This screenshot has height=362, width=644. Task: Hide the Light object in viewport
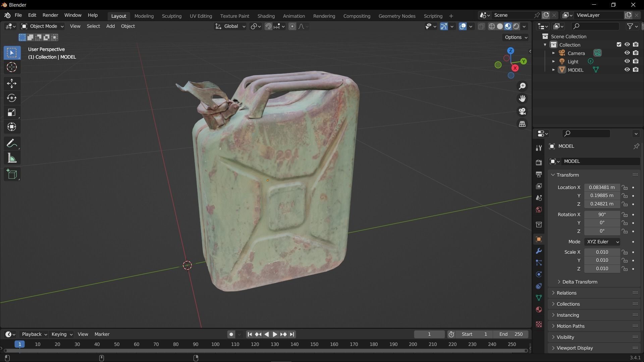coord(627,61)
